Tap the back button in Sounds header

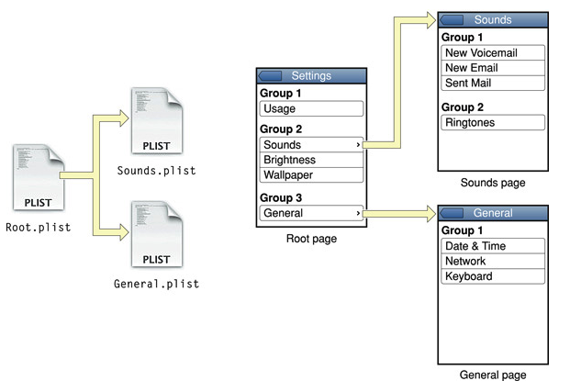451,20
